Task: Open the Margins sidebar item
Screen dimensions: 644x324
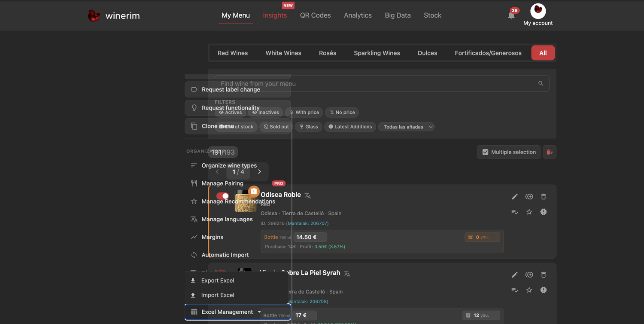Action: click(213, 237)
